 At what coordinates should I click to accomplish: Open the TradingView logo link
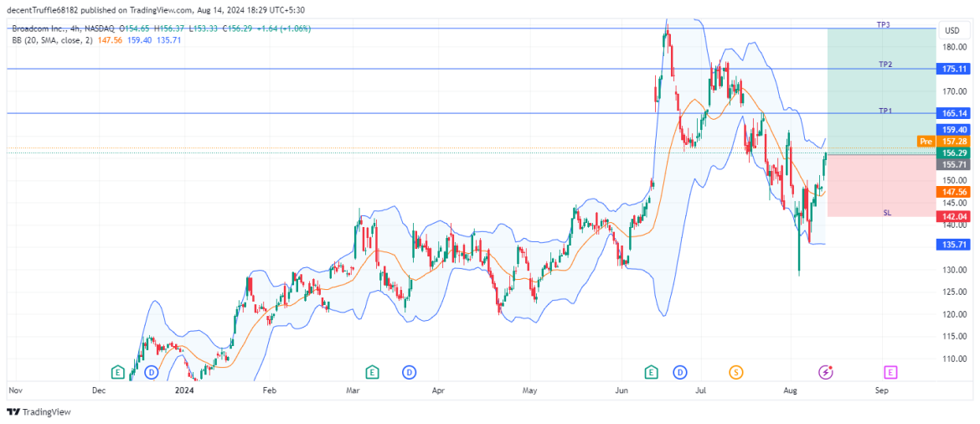click(39, 411)
